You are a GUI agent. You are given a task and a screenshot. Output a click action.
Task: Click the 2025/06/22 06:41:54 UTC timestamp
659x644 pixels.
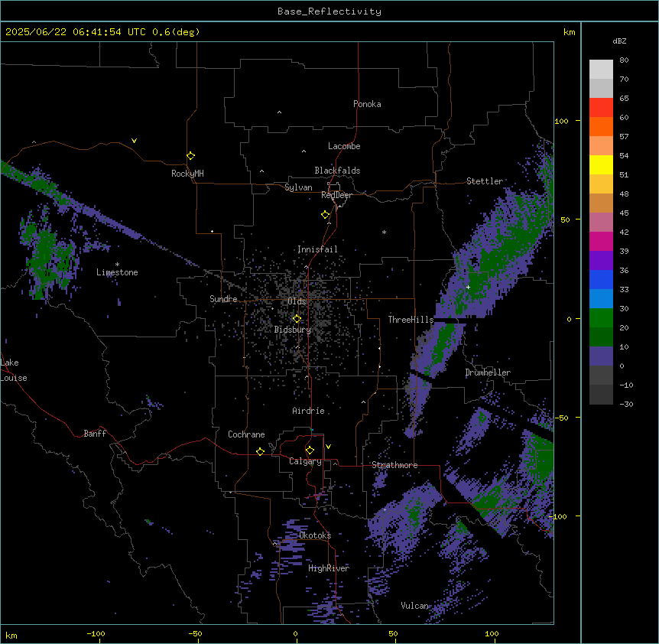(76, 32)
